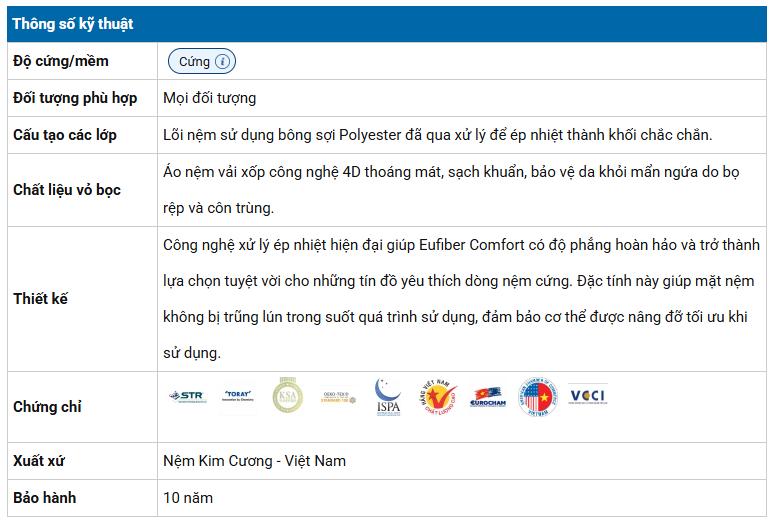Click Nệm Kim Cương - Việt Nam text
This screenshot has width=774, height=526.
coord(254,461)
